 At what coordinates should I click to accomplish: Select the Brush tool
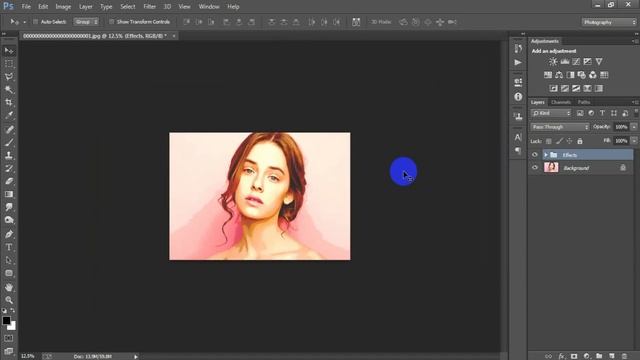pyautogui.click(x=9, y=142)
